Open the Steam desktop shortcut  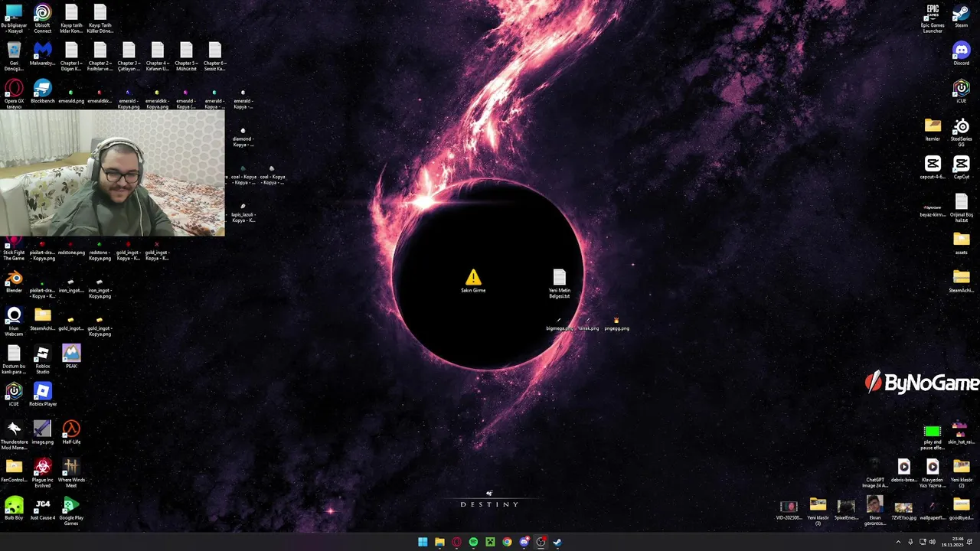(x=962, y=16)
